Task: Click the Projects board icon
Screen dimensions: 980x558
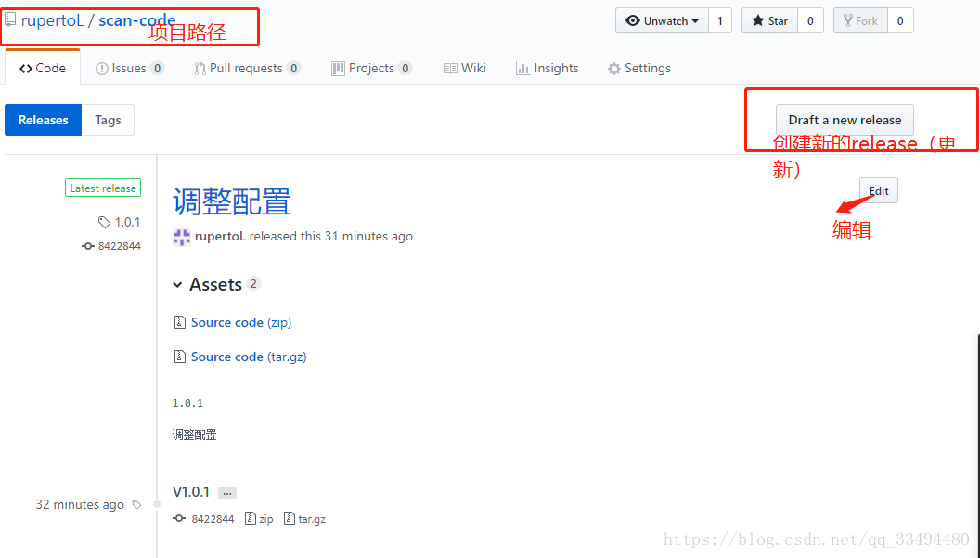Action: pos(338,69)
